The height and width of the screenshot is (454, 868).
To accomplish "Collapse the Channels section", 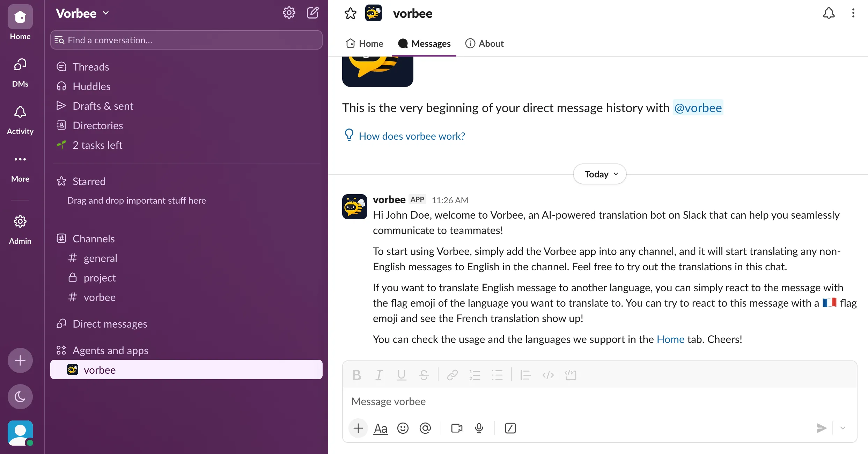I will pos(94,239).
